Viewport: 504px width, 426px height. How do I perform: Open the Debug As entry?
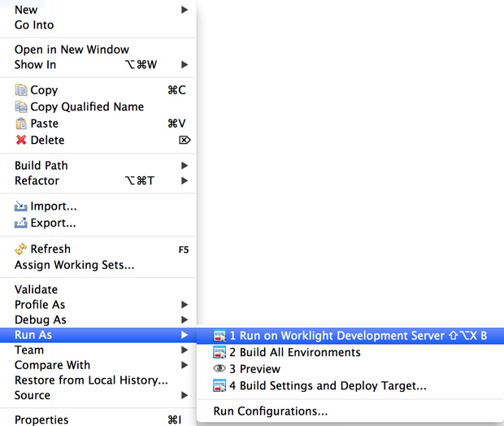98,319
